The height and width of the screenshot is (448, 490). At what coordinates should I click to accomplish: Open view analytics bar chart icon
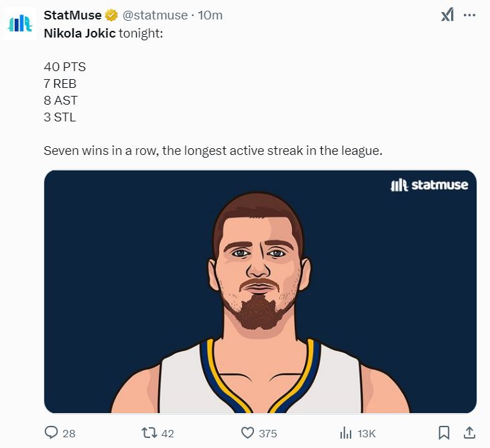pyautogui.click(x=347, y=433)
